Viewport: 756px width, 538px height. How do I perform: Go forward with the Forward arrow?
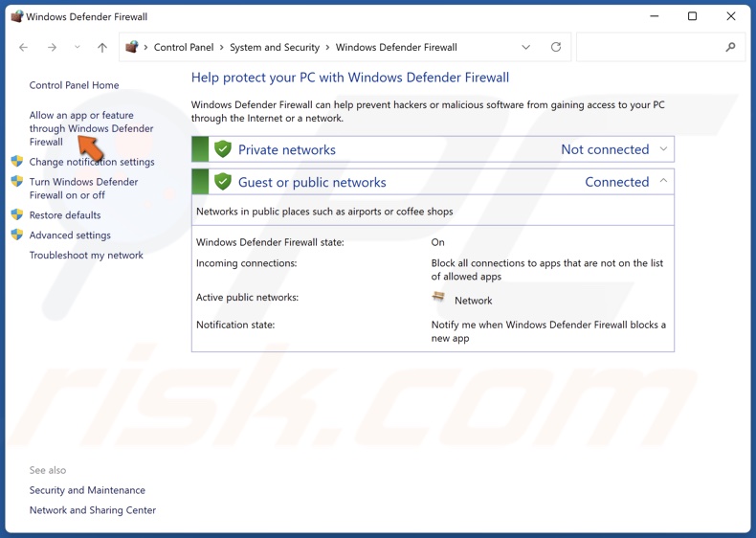52,47
